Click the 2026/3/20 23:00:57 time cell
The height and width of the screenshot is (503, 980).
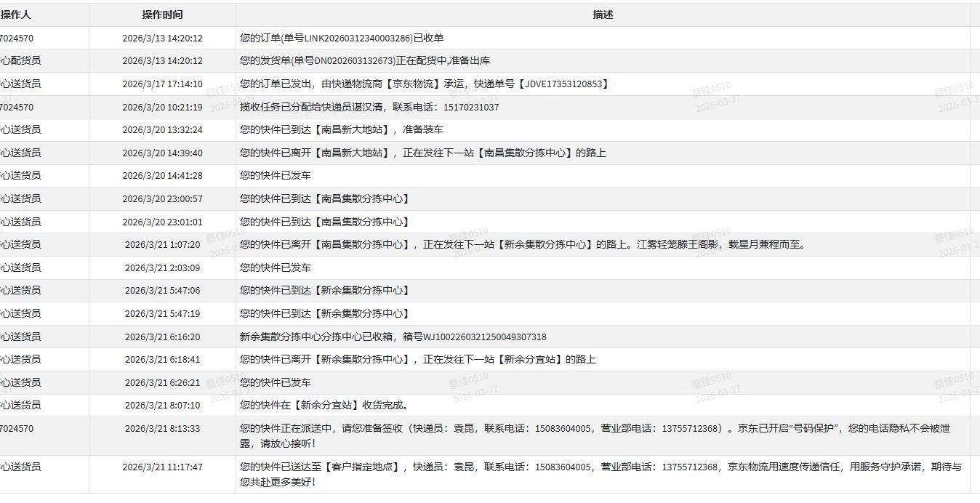click(162, 199)
